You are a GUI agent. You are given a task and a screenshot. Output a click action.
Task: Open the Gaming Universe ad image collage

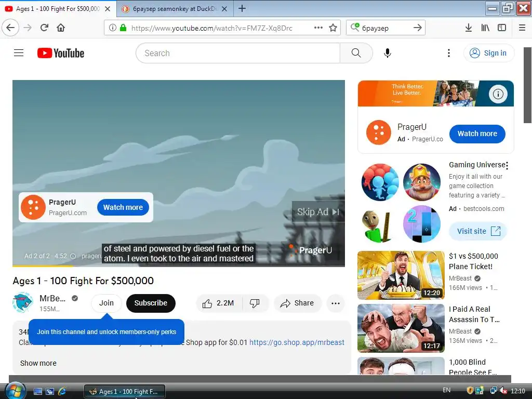click(x=401, y=203)
